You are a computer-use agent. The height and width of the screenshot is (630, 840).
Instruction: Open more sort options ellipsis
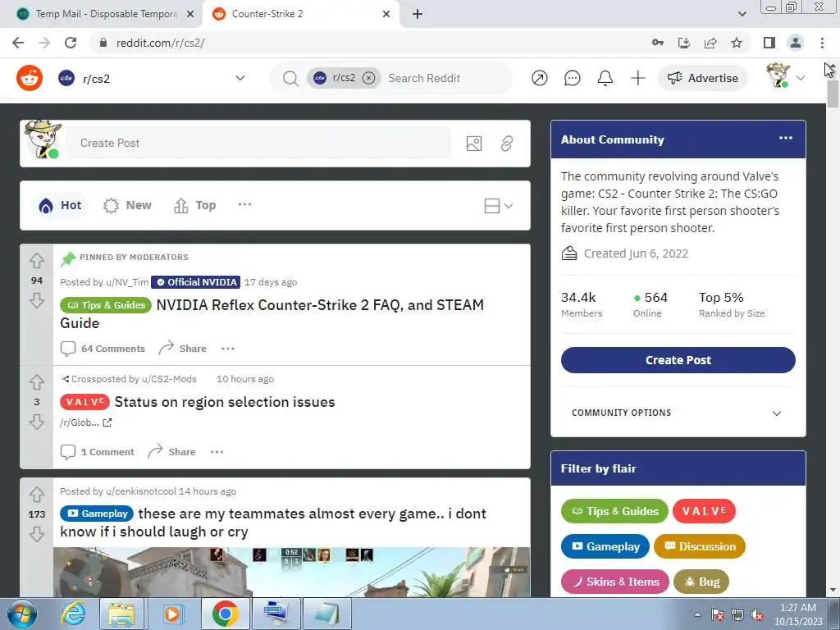click(244, 204)
